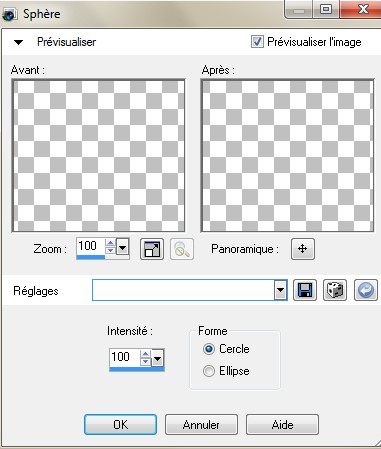The width and height of the screenshot is (381, 449).
Task: Increase Zoom with the up spinner arrow
Action: tap(110, 242)
